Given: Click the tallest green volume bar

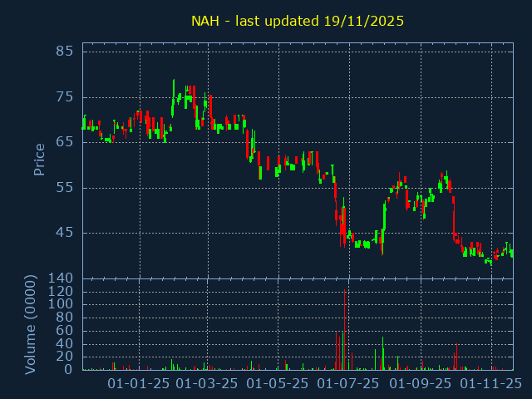Looking at the screenshot, I should (382, 353).
